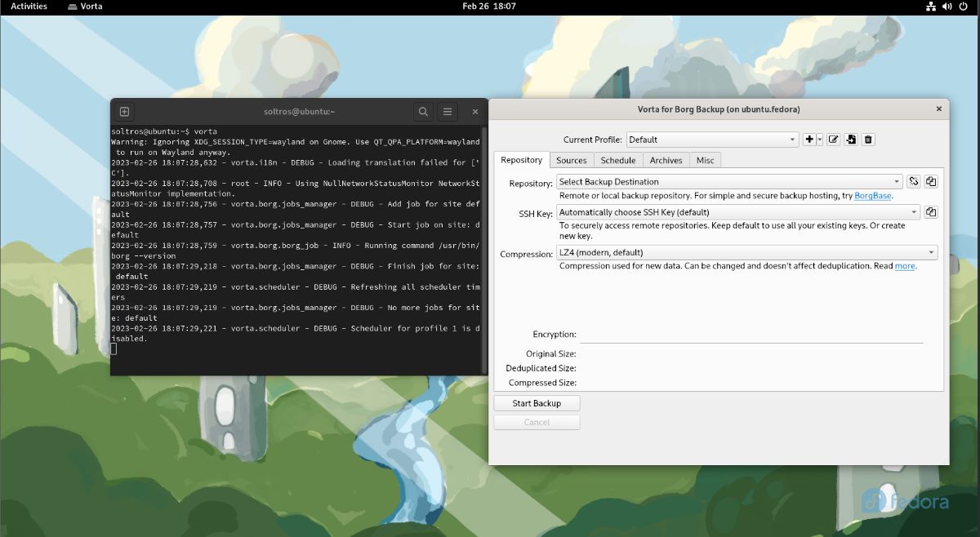Switch to the Archives tab
980x537 pixels.
click(x=666, y=160)
